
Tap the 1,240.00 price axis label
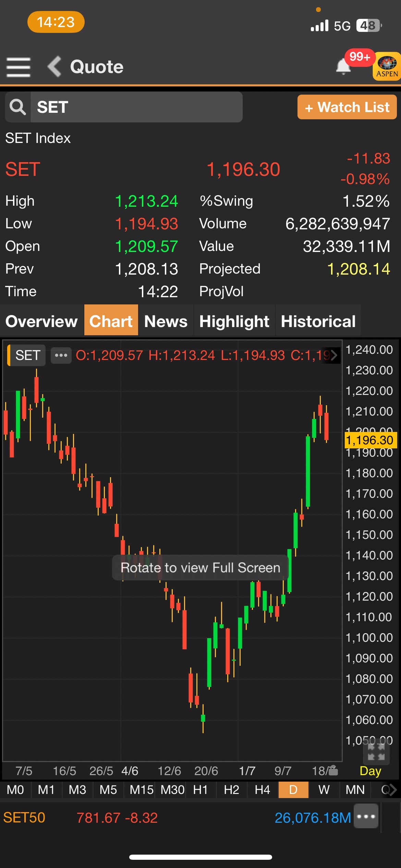pyautogui.click(x=369, y=350)
